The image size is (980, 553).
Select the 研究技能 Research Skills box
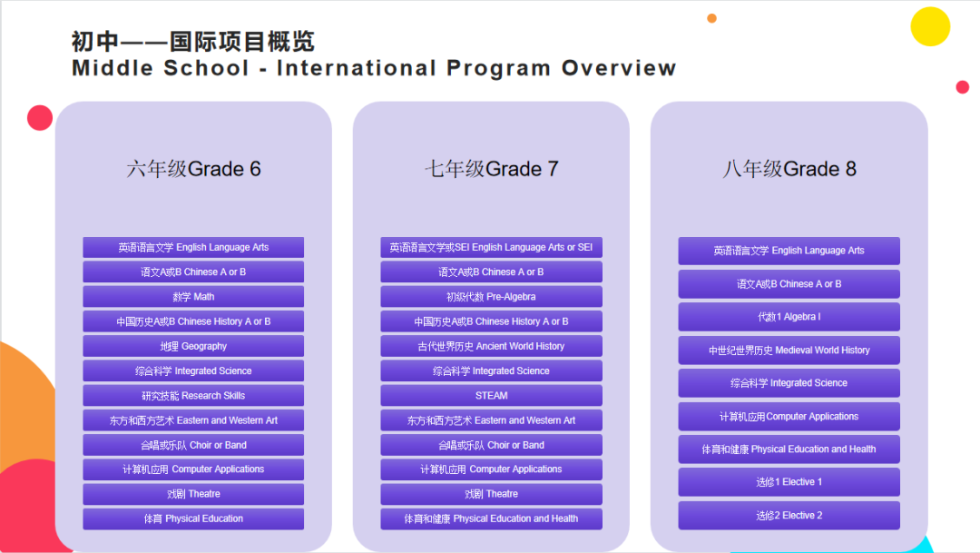coord(194,395)
